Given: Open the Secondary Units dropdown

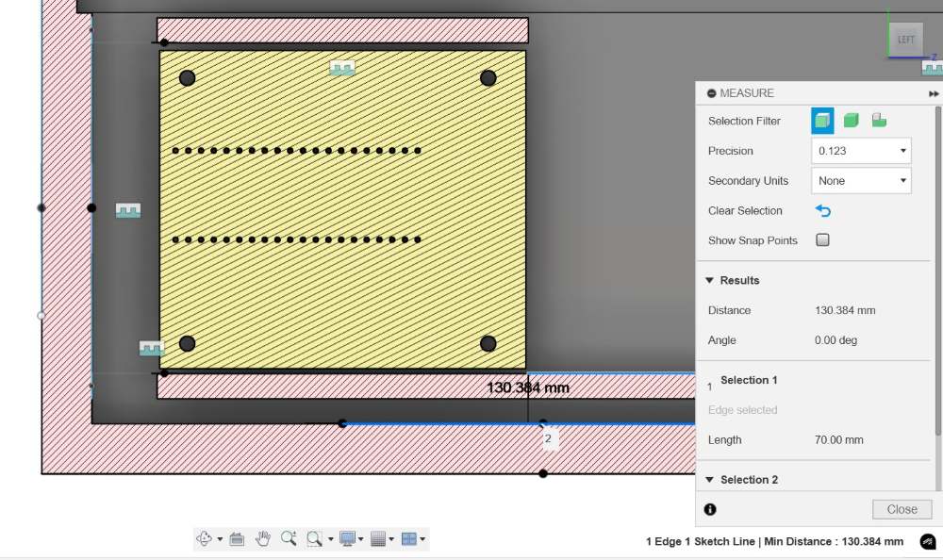Looking at the screenshot, I should click(861, 181).
